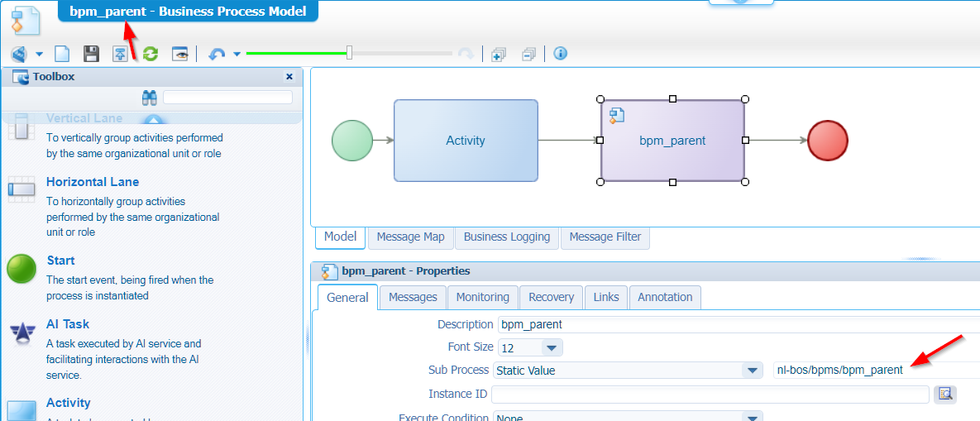This screenshot has height=421, width=980.
Task: Click the publish upload arrow icon
Action: (x=120, y=54)
